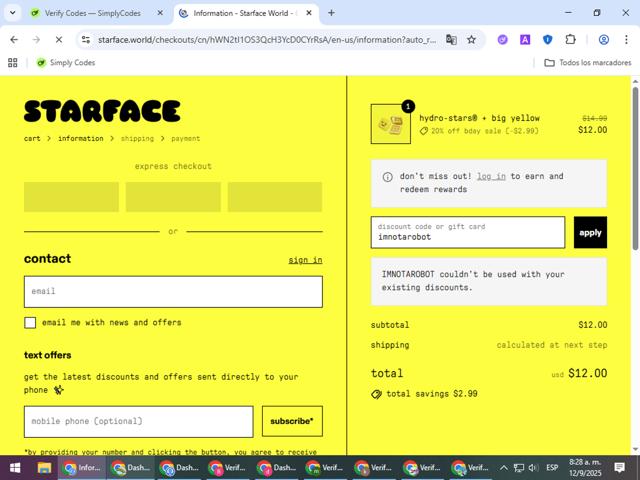Click the first express checkout button
640x480 pixels.
pyautogui.click(x=71, y=197)
